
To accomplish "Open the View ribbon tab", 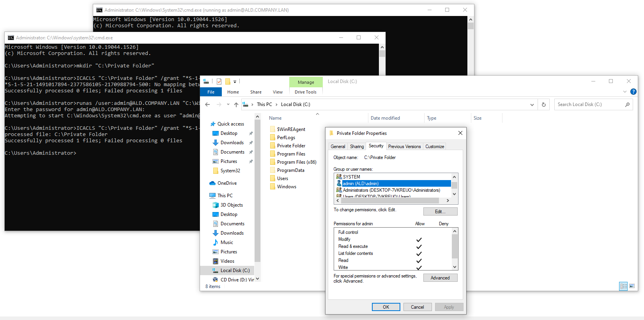I will coord(278,92).
